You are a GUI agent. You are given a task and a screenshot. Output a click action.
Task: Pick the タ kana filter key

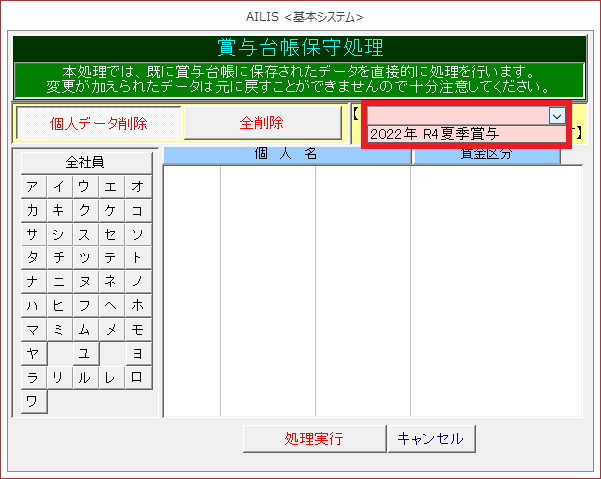[x=33, y=257]
